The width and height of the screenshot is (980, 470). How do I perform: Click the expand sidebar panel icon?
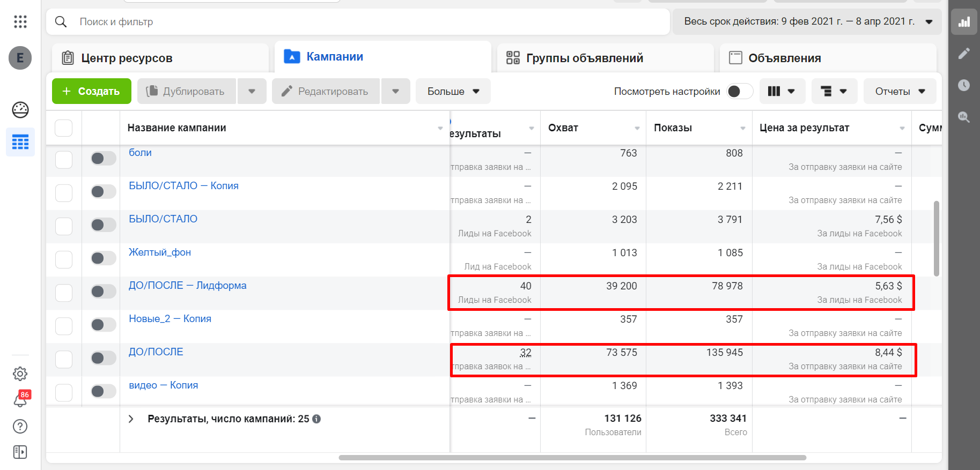tap(20, 452)
